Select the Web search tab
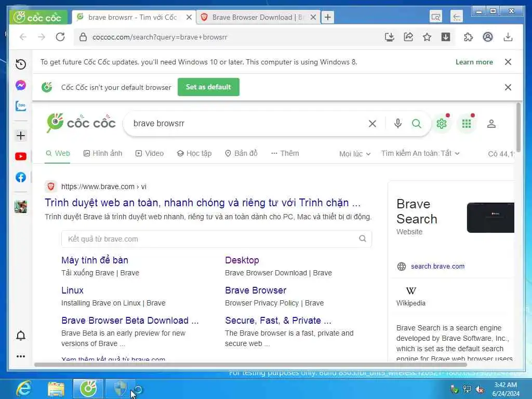The image size is (532, 399). pos(58,153)
